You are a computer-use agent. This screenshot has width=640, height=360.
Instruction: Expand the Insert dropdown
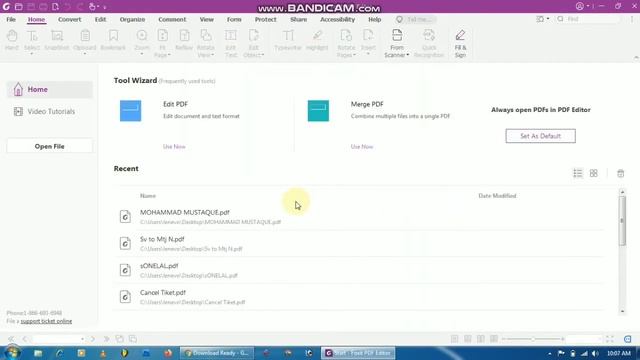(368, 53)
